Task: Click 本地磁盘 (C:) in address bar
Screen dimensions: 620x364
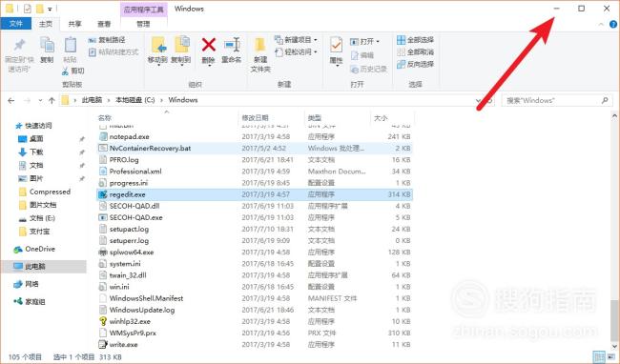Action: coord(134,100)
